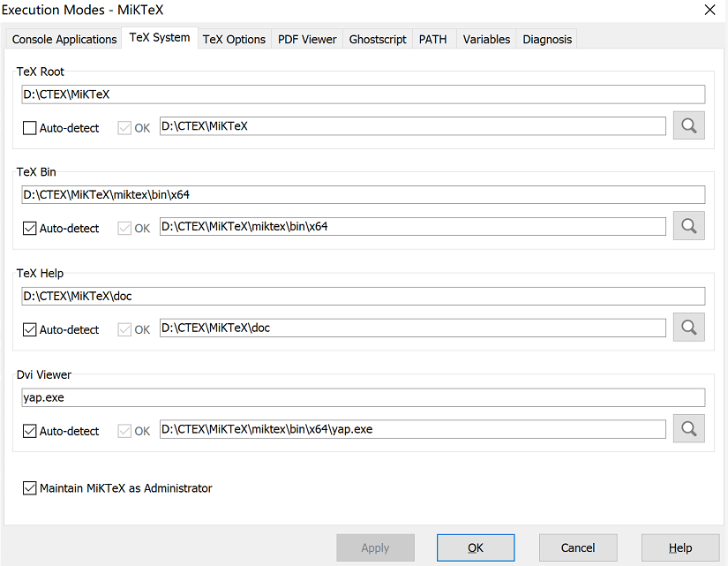
Task: Browse for Dvi Viewer executable magnifier icon
Action: tap(689, 428)
